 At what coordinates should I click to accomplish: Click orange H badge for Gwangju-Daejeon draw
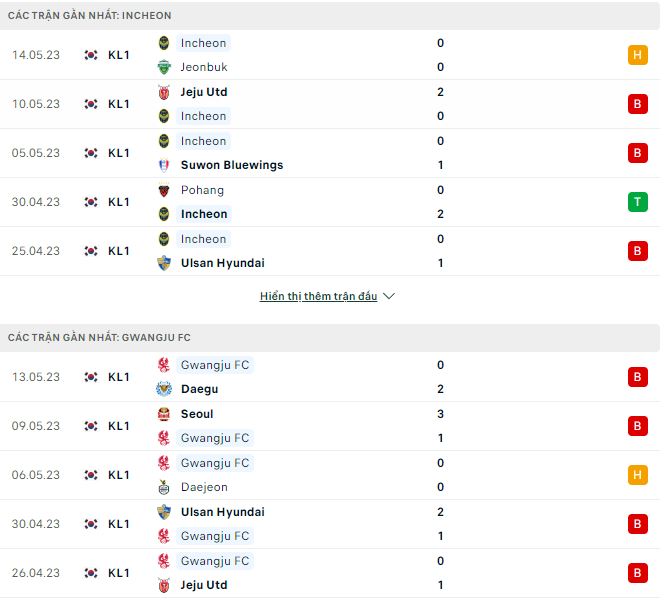(637, 475)
